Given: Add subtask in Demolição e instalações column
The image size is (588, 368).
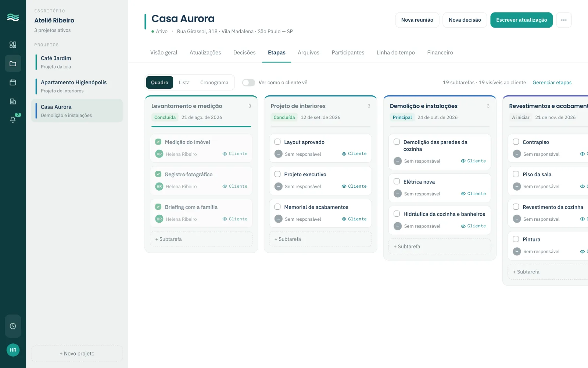Looking at the screenshot, I should pos(440,247).
